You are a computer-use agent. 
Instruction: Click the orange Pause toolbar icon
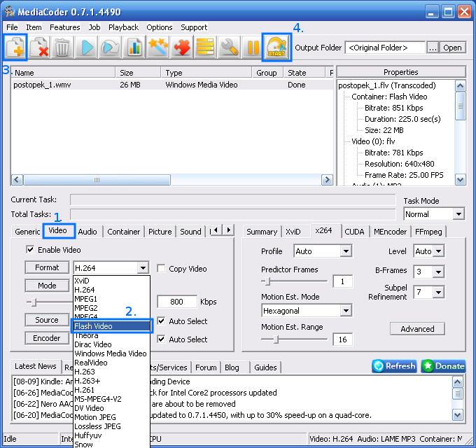(253, 48)
